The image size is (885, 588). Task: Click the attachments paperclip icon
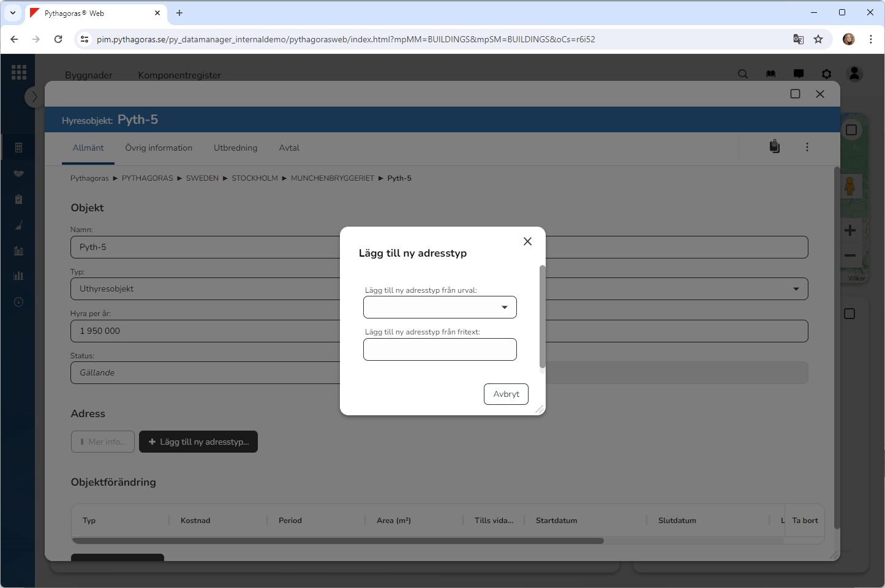point(775,147)
